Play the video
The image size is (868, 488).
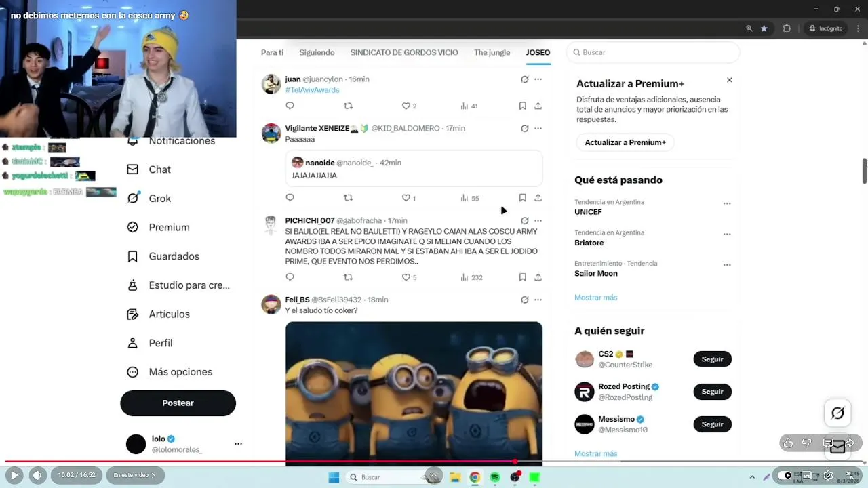[x=14, y=475]
